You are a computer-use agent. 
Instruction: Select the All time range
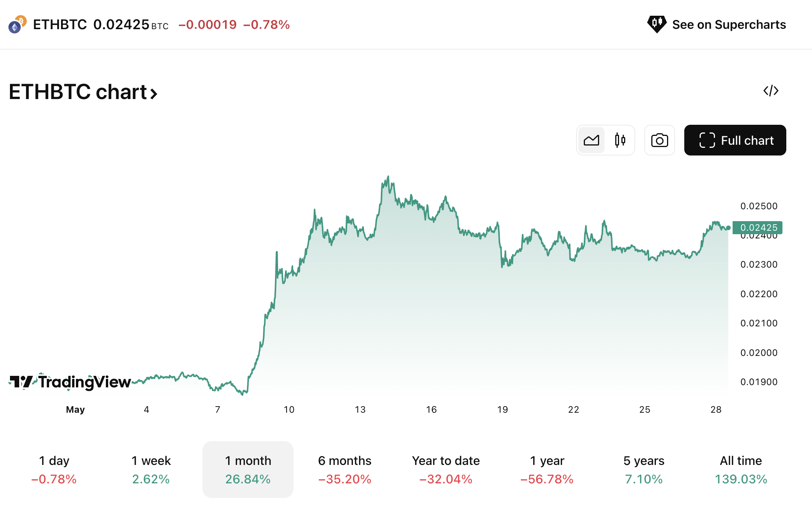[741, 470]
